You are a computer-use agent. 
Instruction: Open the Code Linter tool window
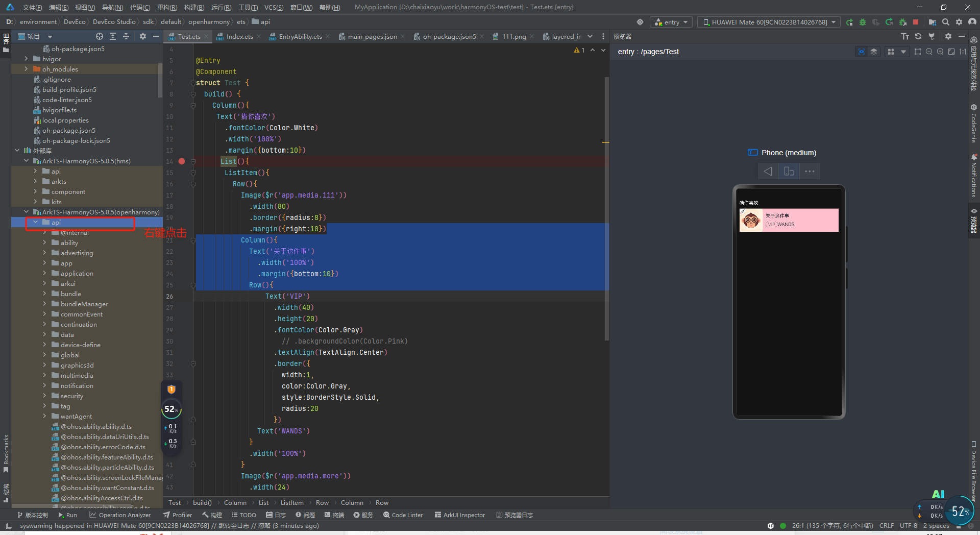click(403, 515)
